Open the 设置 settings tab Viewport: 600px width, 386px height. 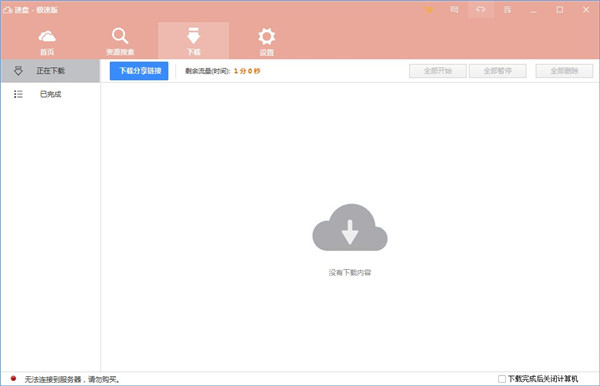(x=266, y=41)
